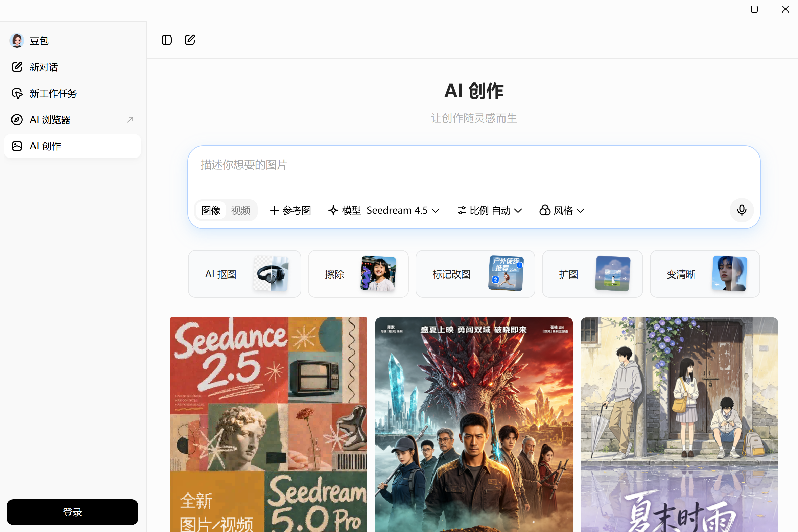Click the AI 创作 page heading
The height and width of the screenshot is (532, 798).
pyautogui.click(x=474, y=91)
